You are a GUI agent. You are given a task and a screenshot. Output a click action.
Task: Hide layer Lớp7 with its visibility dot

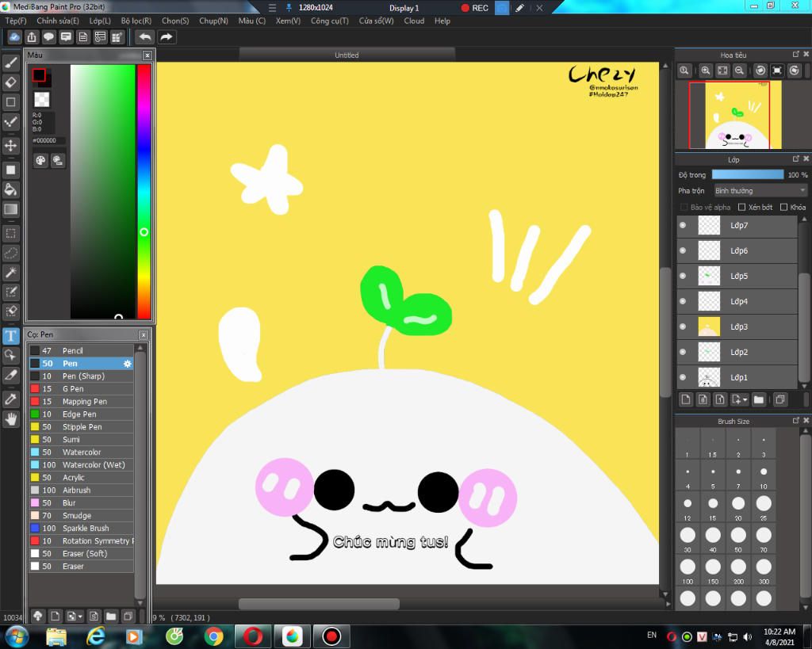pyautogui.click(x=683, y=226)
